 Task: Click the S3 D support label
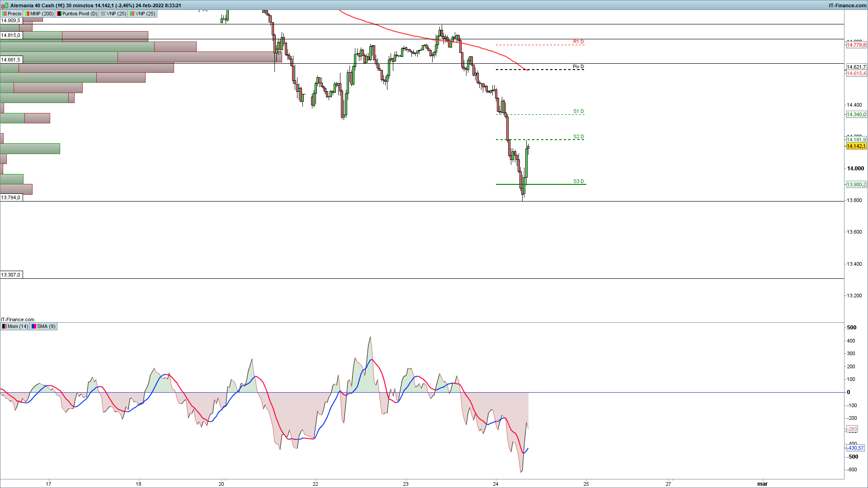click(x=578, y=181)
